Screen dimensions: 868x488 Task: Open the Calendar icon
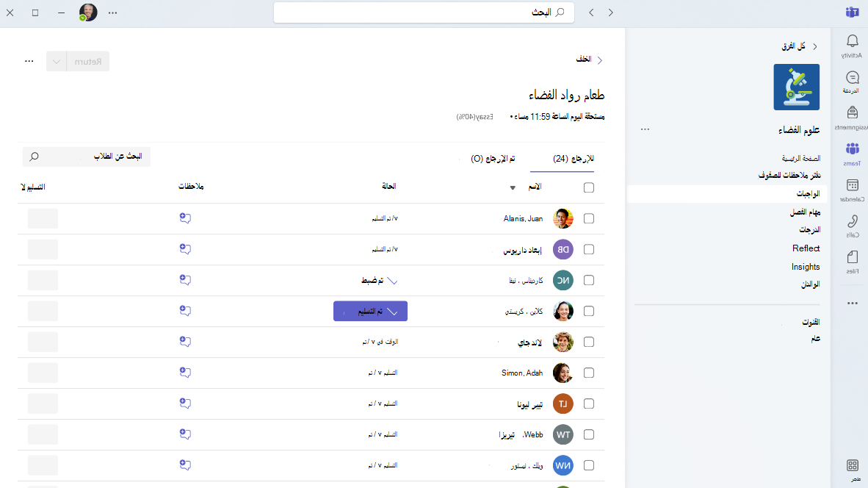point(852,185)
